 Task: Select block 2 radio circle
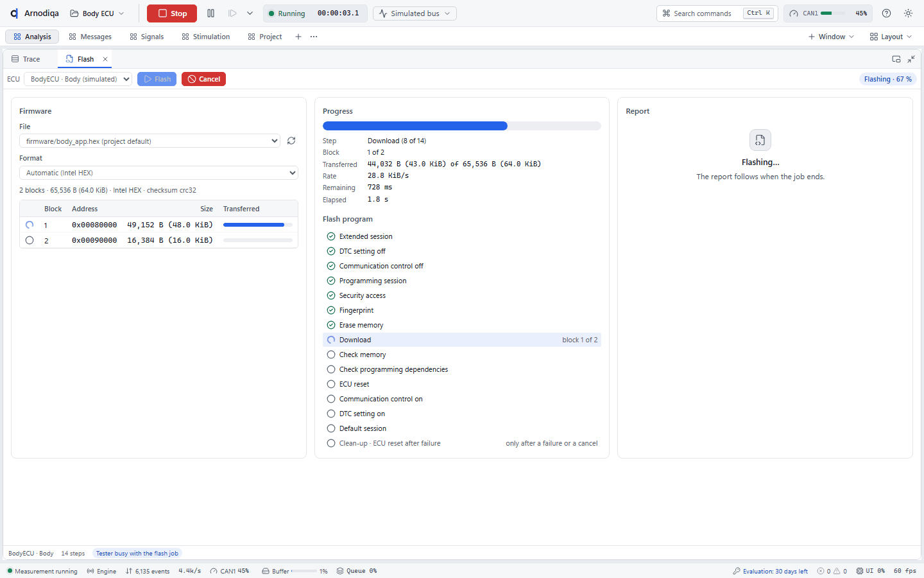pyautogui.click(x=30, y=240)
